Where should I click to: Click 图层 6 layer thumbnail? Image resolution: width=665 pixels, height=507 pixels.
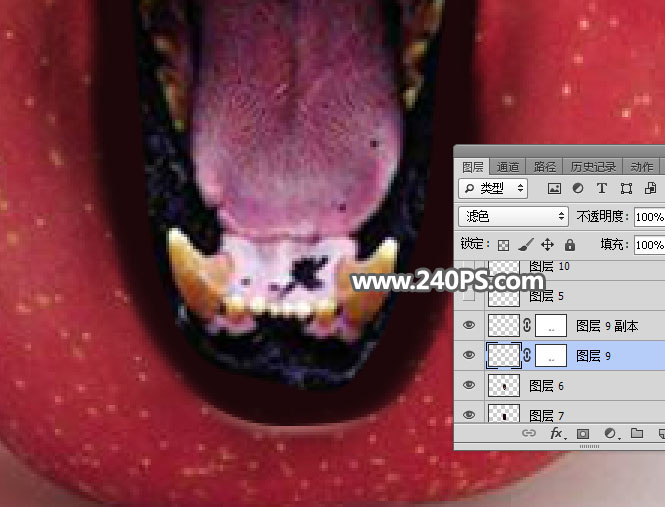(504, 385)
